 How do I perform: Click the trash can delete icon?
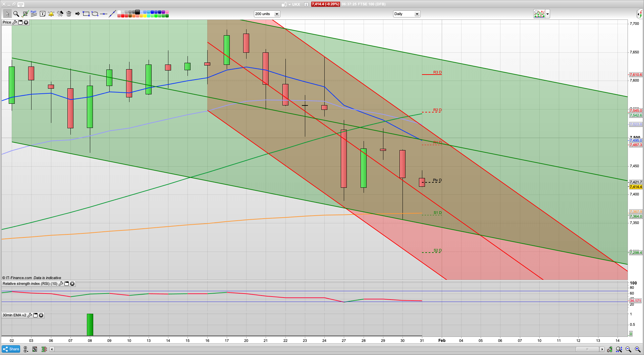tap(69, 14)
